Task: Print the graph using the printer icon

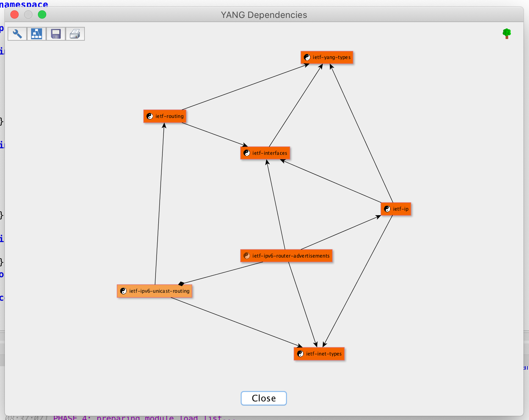Action: tap(75, 33)
